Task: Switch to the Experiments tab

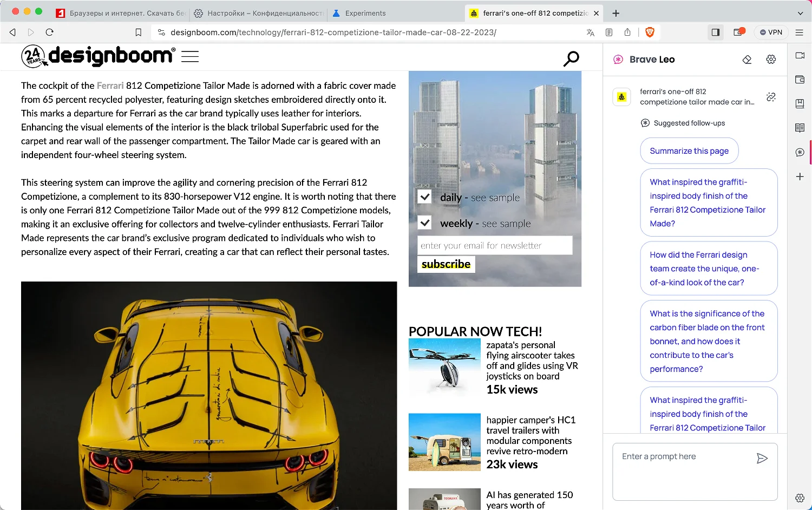Action: point(365,13)
